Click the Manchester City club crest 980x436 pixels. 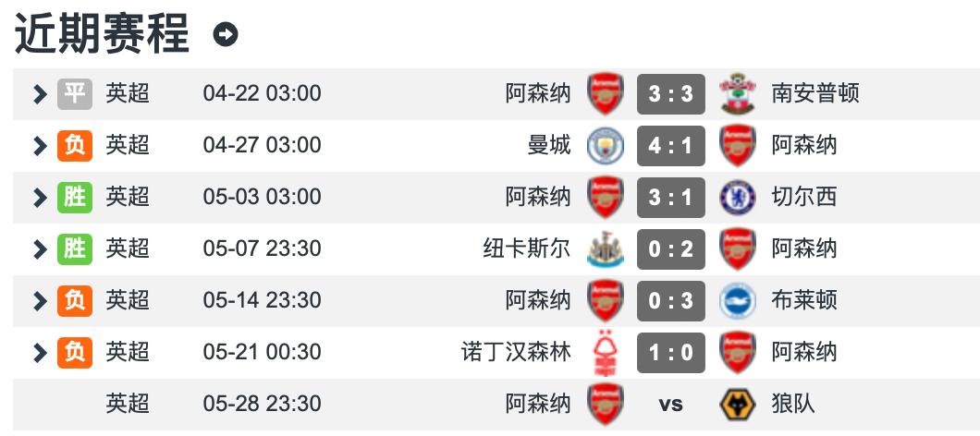(606, 145)
